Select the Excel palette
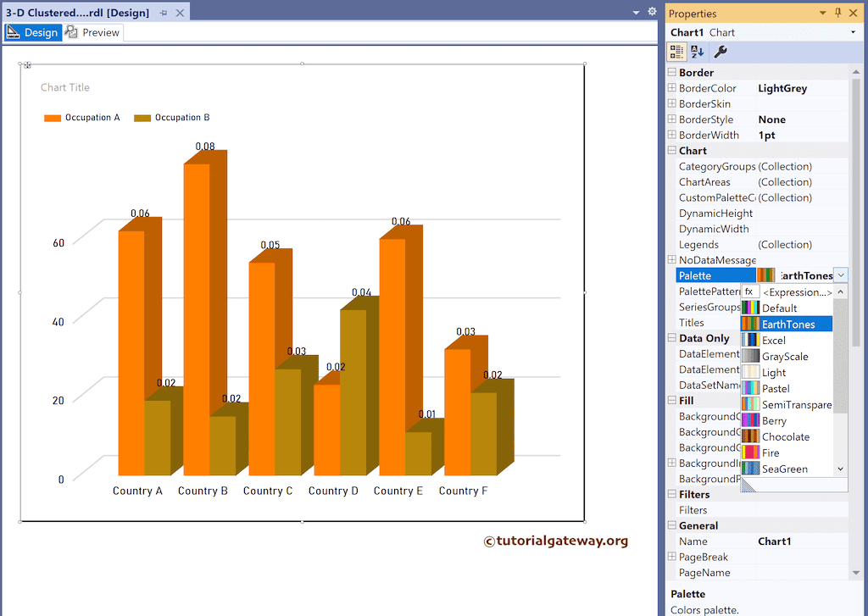This screenshot has width=868, height=616. coord(787,340)
